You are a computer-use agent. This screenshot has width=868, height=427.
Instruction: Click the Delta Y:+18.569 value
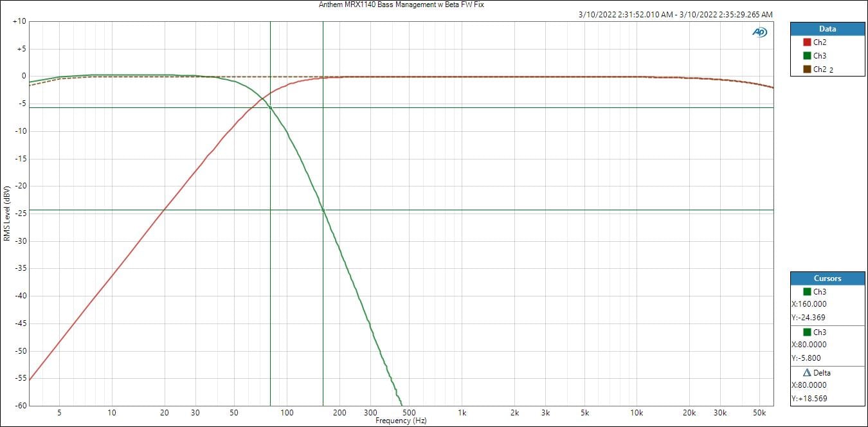(808, 399)
